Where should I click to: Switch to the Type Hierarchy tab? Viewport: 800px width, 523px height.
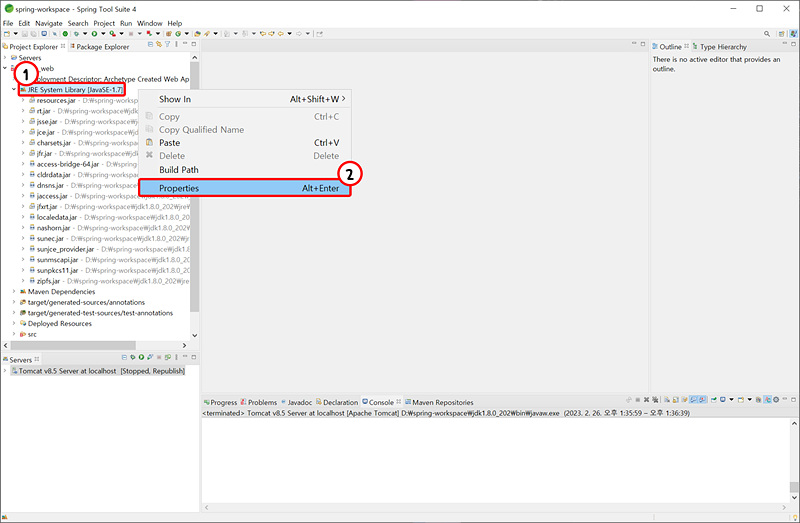click(x=719, y=46)
